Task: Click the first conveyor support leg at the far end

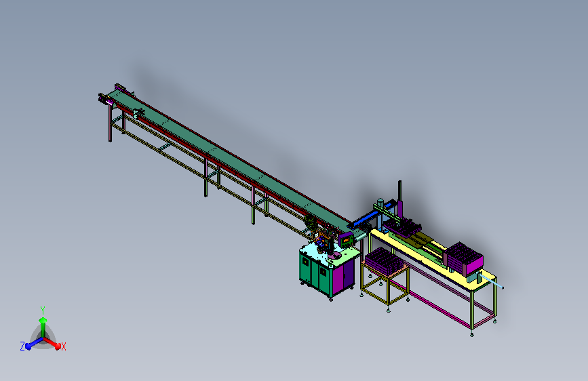Action: click(110, 124)
